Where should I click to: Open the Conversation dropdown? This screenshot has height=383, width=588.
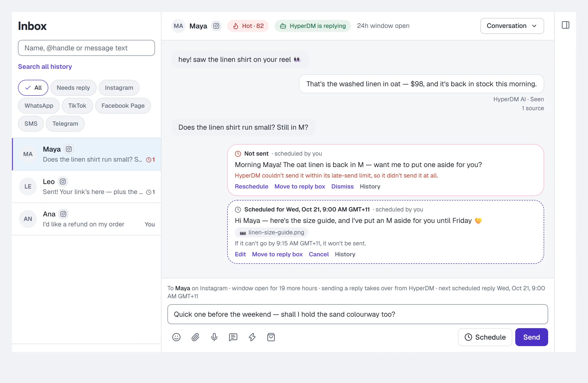[512, 26]
